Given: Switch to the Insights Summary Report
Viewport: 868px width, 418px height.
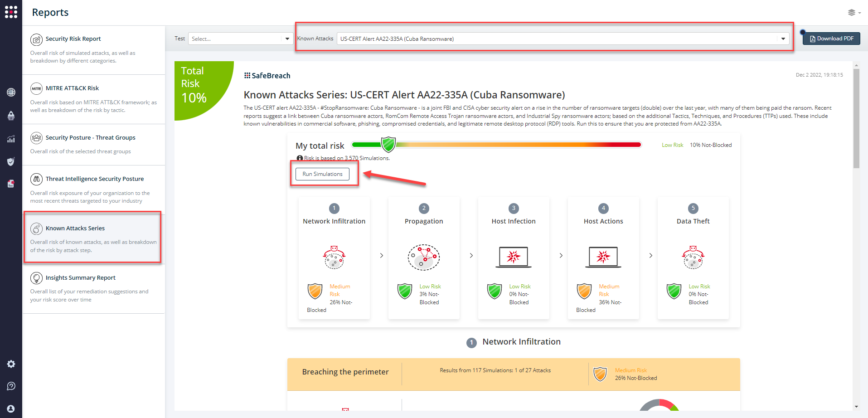Looking at the screenshot, I should [x=80, y=277].
